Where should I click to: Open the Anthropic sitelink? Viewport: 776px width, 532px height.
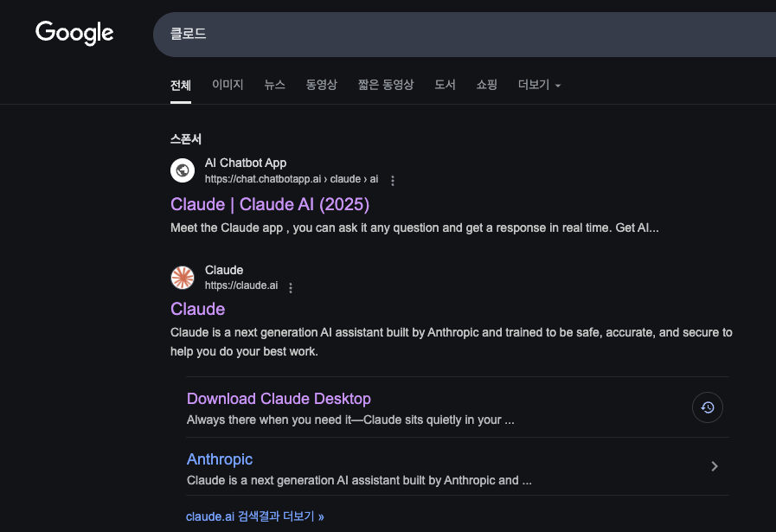point(220,459)
